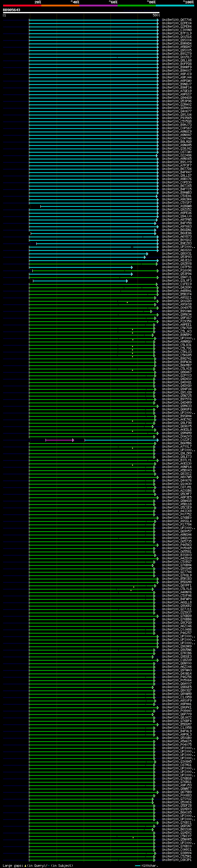Click the UniRef100_B7FIL9 hit label
This screenshot has width=197, height=868.
pyautogui.click(x=176, y=33)
